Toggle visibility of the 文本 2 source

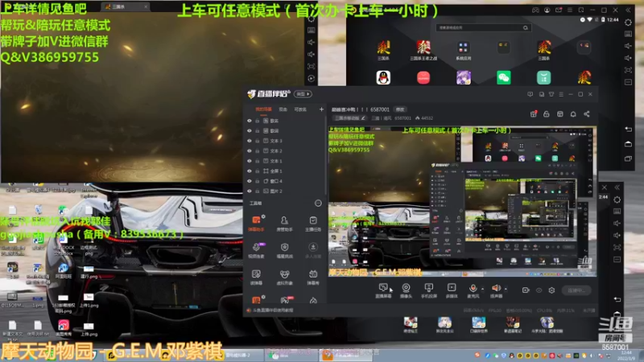(x=250, y=150)
